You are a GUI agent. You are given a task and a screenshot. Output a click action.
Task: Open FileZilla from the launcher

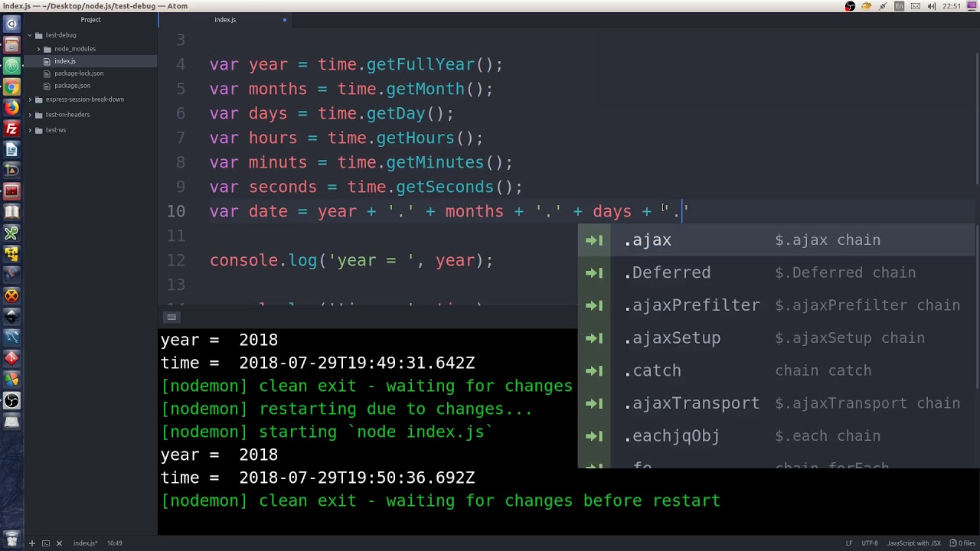11,129
